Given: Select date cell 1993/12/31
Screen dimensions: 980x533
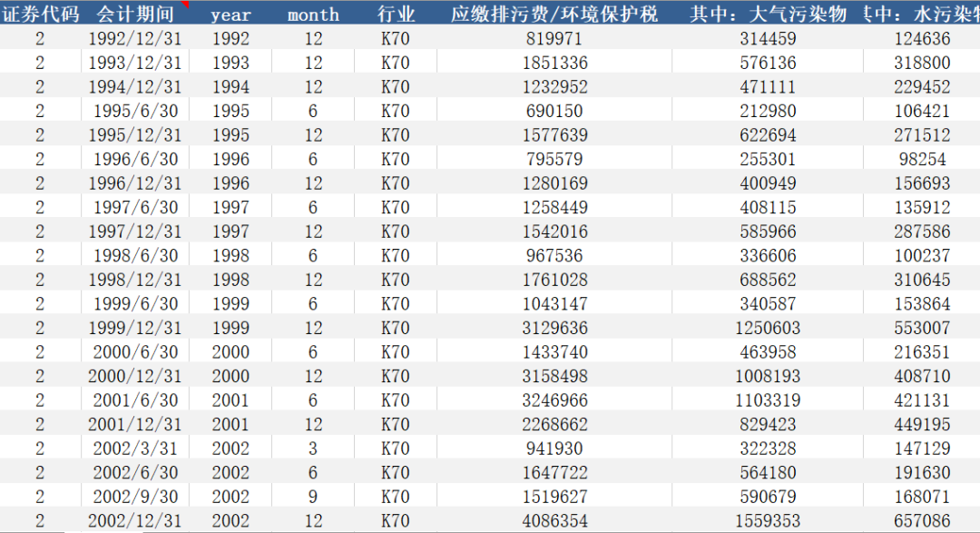Looking at the screenshot, I should click(135, 64).
